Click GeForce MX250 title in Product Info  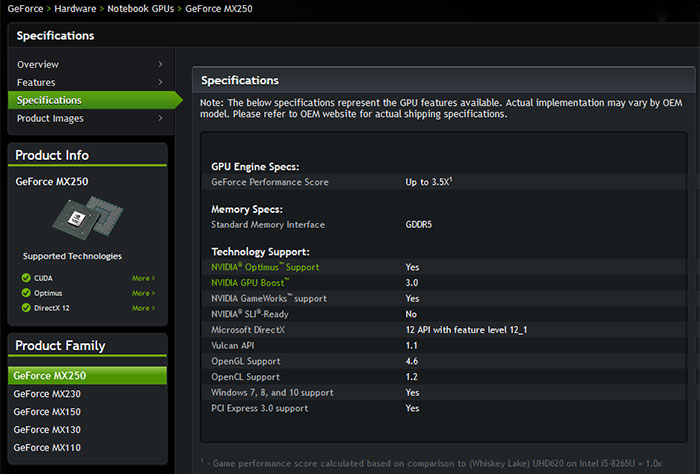click(x=52, y=181)
